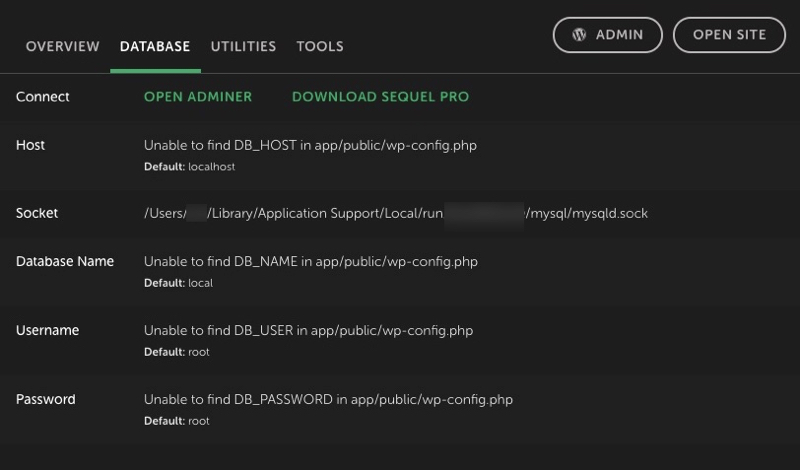Viewport: 800px width, 470px height.
Task: Click the Socket row label
Action: click(x=37, y=213)
